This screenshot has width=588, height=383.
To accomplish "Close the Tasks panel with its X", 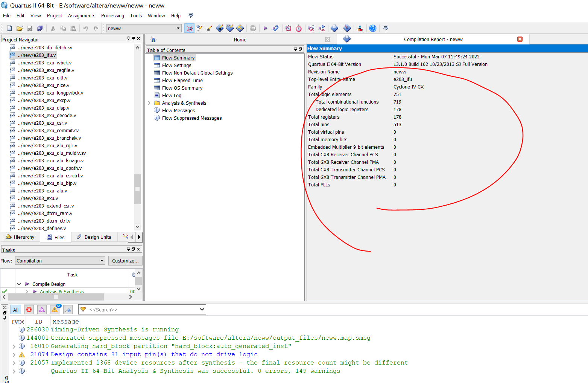I will point(138,249).
